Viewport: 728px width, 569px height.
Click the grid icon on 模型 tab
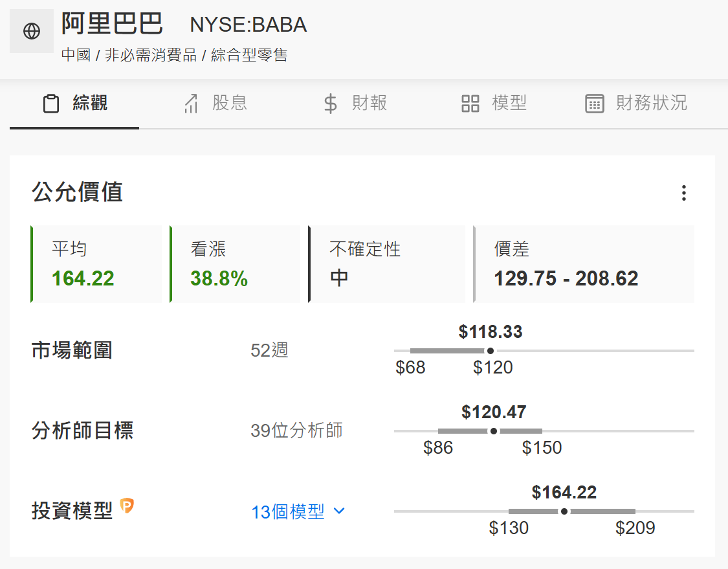(x=470, y=103)
